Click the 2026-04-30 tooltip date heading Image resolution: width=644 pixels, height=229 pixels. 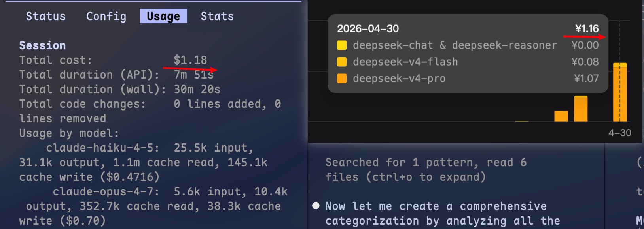(368, 28)
